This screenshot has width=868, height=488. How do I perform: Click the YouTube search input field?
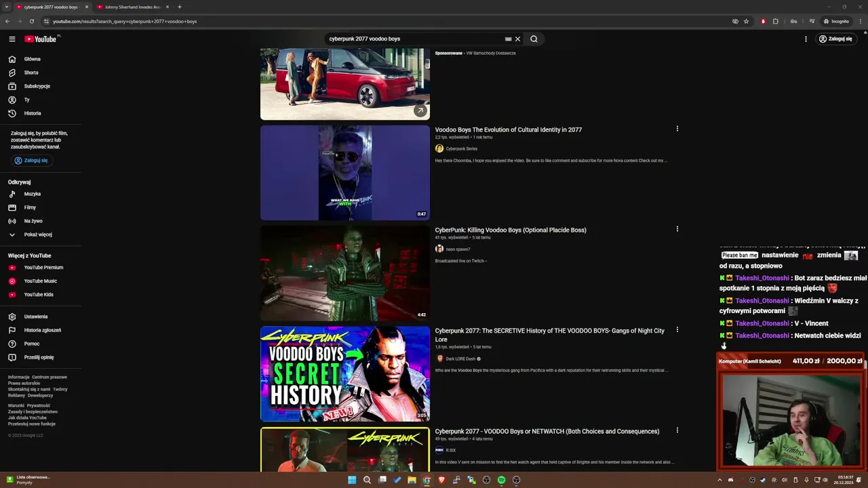pos(414,39)
